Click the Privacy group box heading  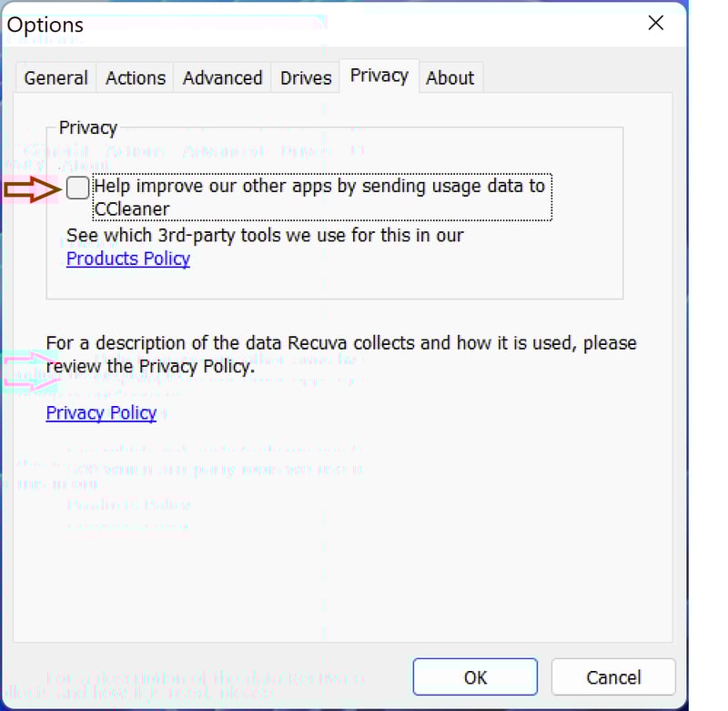[87, 127]
